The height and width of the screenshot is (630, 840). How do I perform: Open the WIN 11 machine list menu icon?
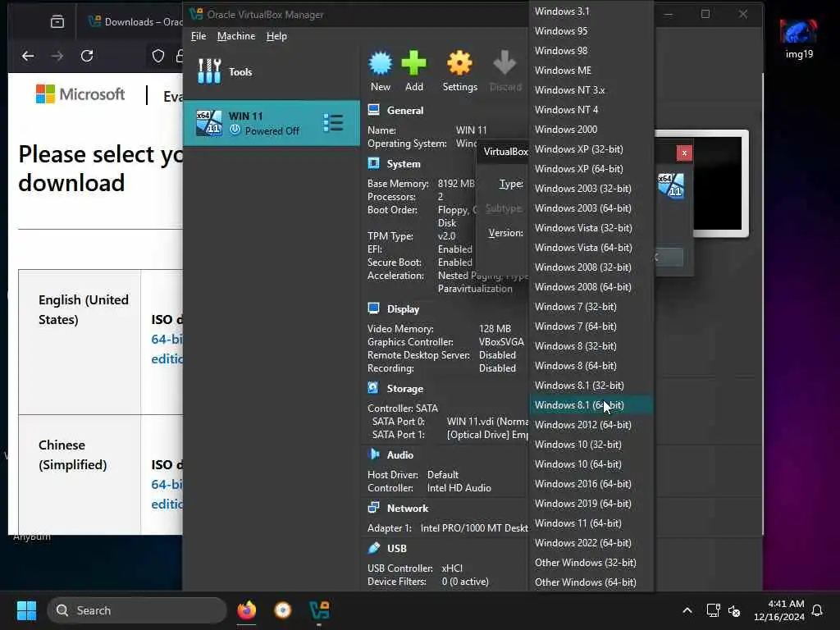[x=333, y=123]
